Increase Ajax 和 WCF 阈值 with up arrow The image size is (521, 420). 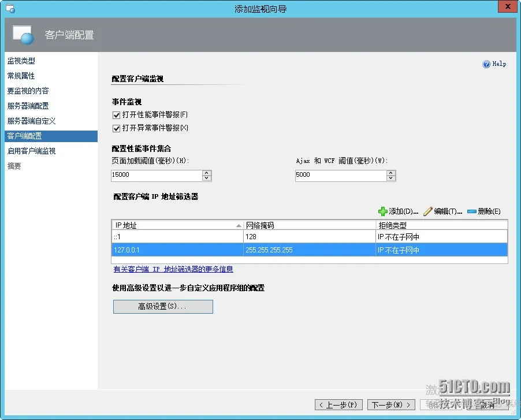point(391,173)
